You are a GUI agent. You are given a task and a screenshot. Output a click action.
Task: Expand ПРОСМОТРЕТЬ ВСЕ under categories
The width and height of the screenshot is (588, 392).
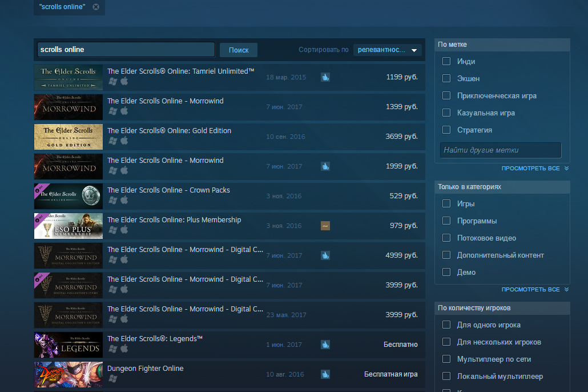(535, 290)
